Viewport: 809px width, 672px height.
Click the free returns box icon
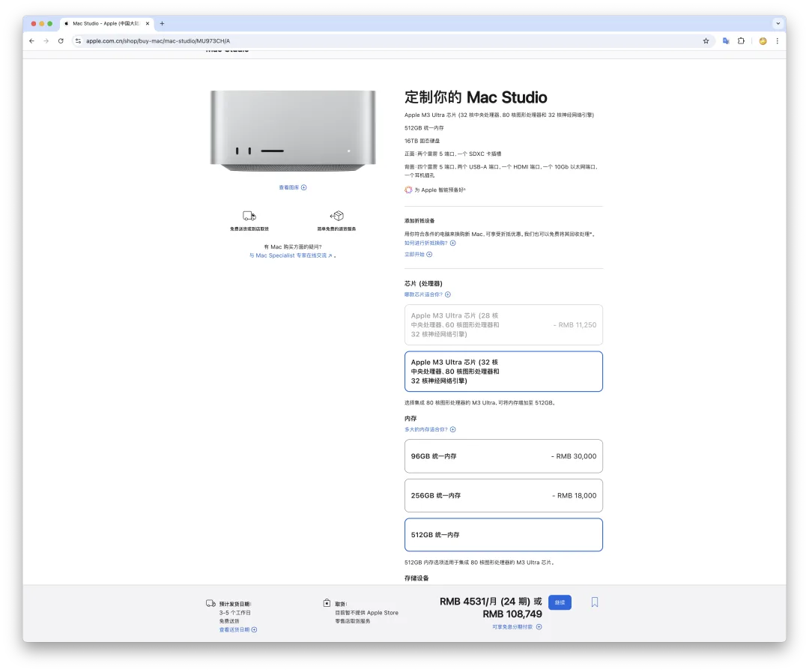(x=337, y=215)
